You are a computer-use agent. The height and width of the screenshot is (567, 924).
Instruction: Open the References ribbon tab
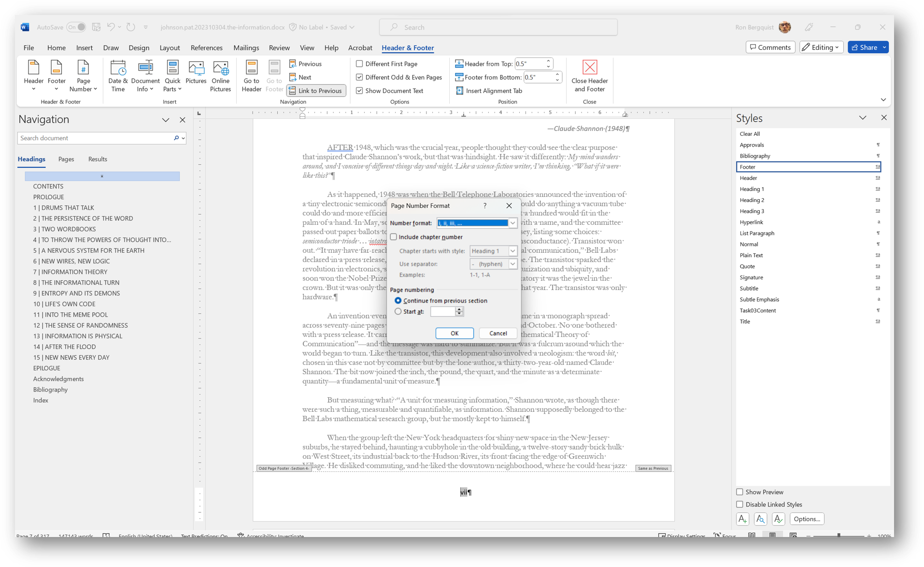(206, 48)
